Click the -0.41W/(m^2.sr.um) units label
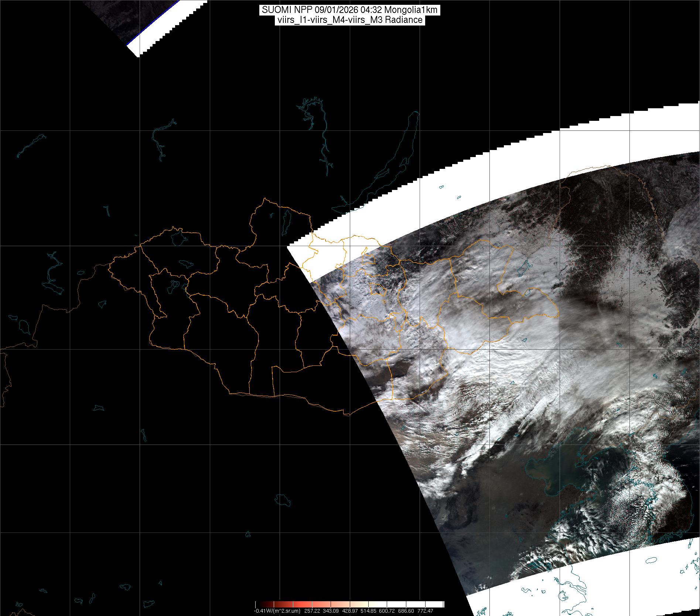This screenshot has height=616, width=700. pos(277,611)
